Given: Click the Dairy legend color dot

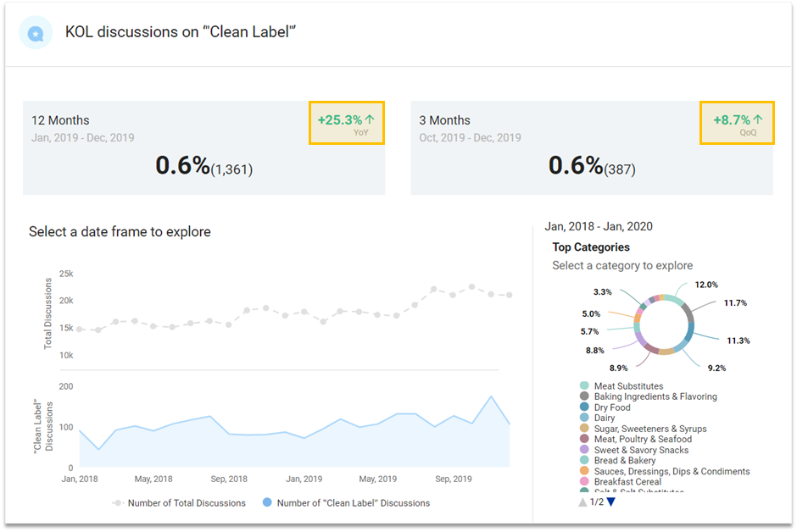Looking at the screenshot, I should [584, 418].
